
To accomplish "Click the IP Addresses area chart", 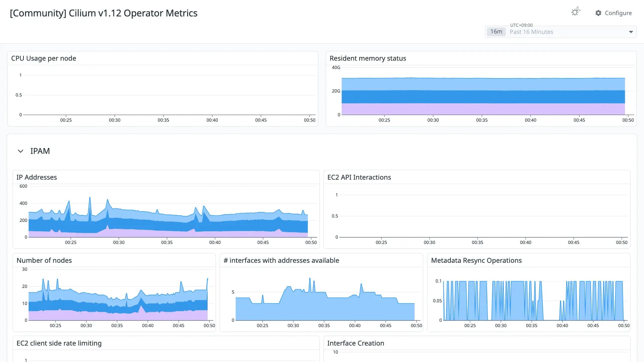I will 168,218.
